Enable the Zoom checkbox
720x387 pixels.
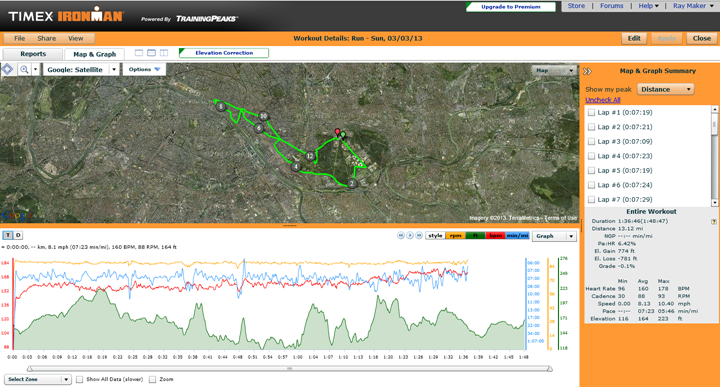(152, 379)
